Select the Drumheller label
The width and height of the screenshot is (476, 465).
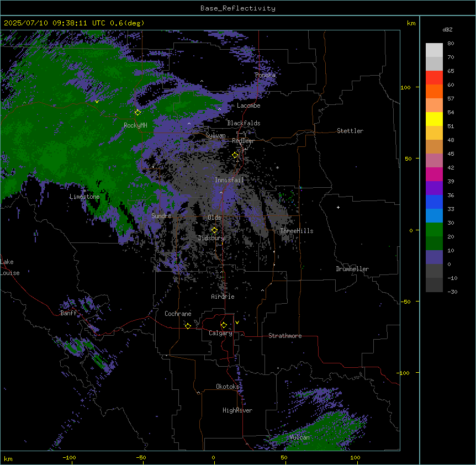pyautogui.click(x=352, y=269)
